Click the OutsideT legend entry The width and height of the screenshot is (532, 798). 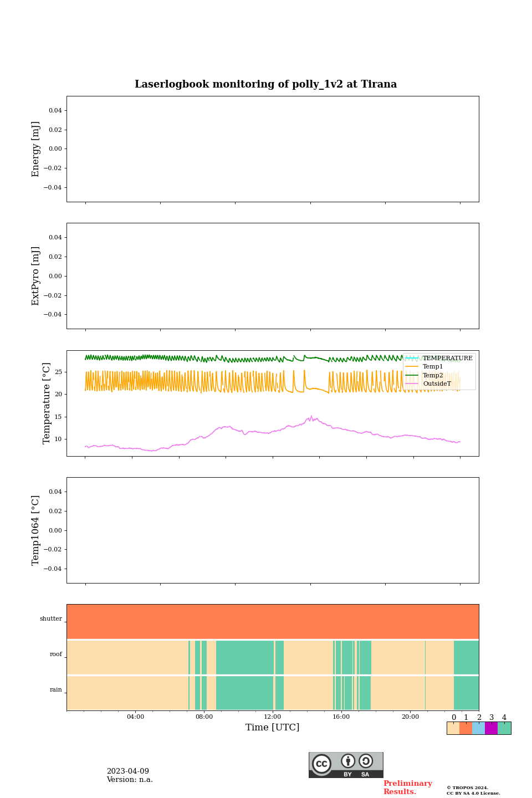[429, 383]
